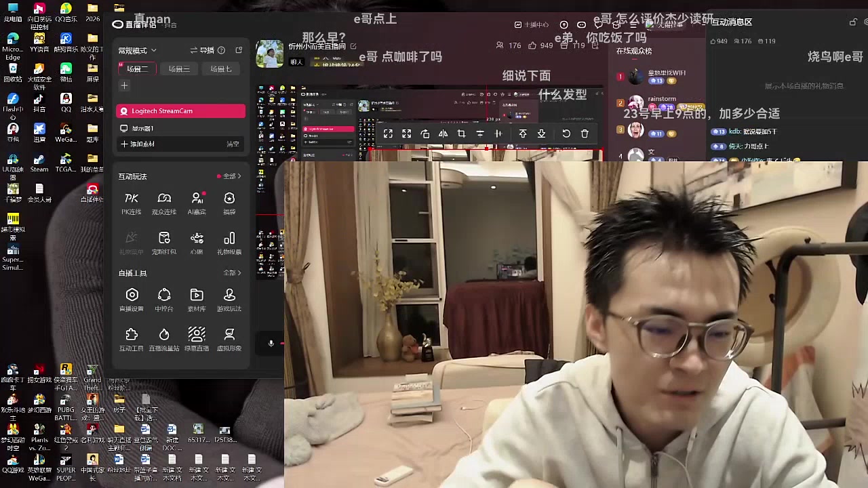The image size is (868, 488).
Task: Switch to 场景七 scene tab
Action: 220,69
